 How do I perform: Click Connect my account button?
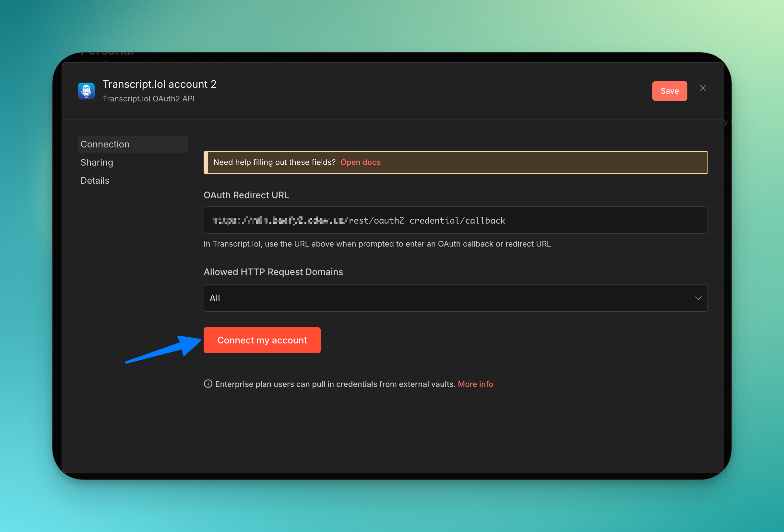262,340
